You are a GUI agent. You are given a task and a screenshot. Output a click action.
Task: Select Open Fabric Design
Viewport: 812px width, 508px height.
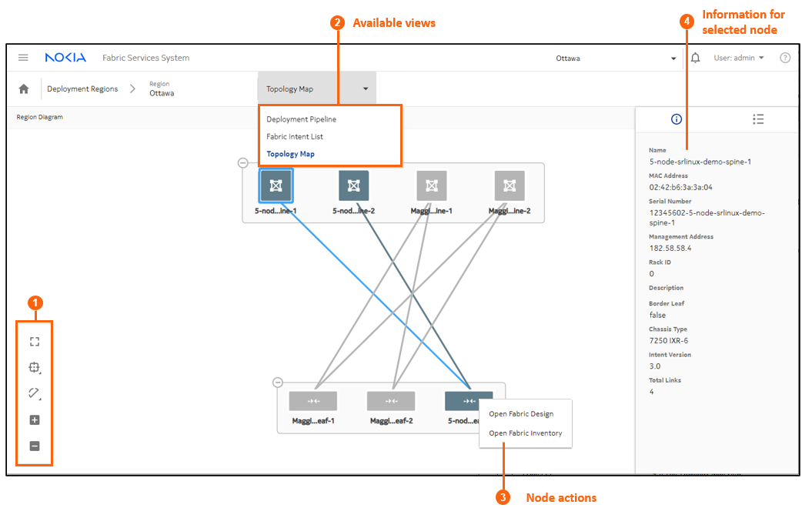point(521,414)
